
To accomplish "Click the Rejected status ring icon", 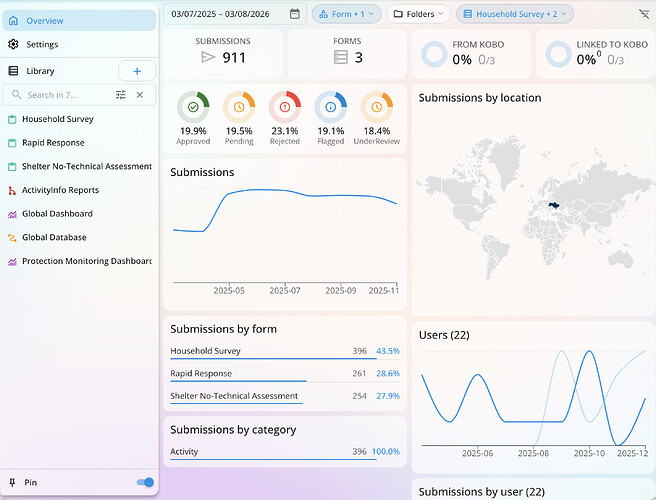I will click(285, 106).
